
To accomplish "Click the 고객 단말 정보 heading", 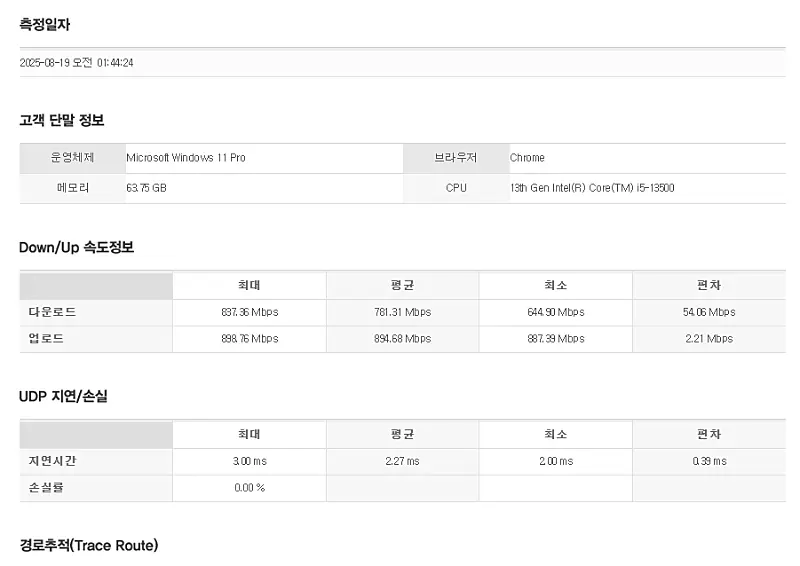I will (x=62, y=120).
